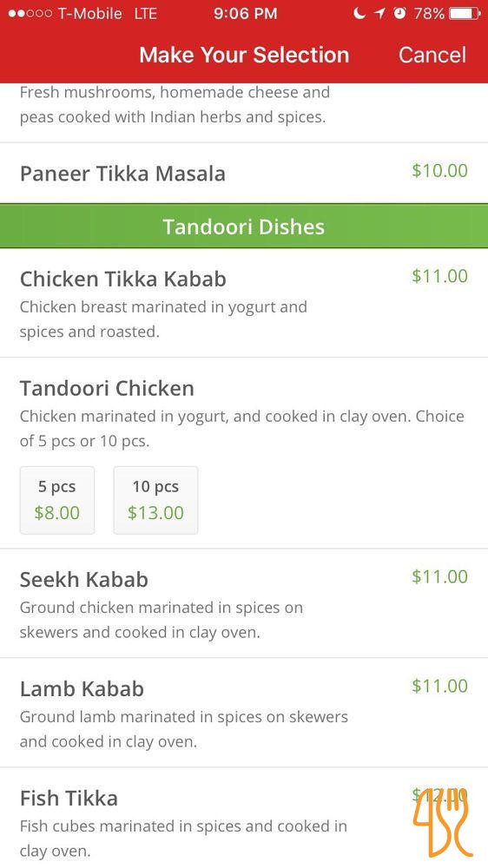This screenshot has height=868, width=488.
Task: Tap the 9:06 PM clock in status bar
Action: (246, 13)
